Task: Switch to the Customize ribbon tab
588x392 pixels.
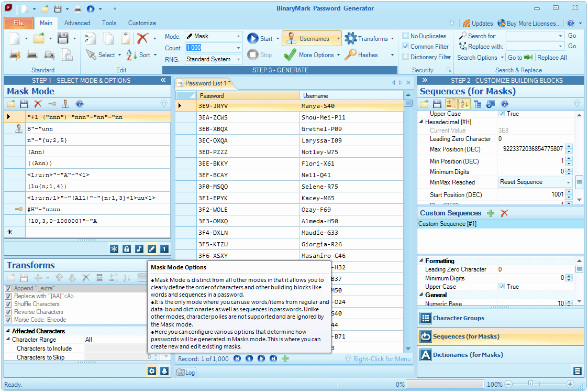Action: [142, 23]
